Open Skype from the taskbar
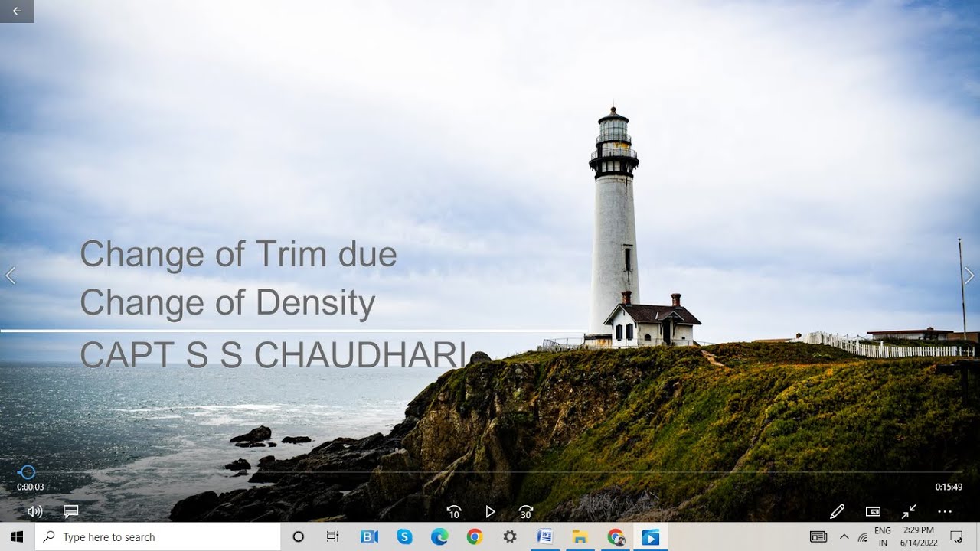The height and width of the screenshot is (551, 980). pyautogui.click(x=404, y=536)
